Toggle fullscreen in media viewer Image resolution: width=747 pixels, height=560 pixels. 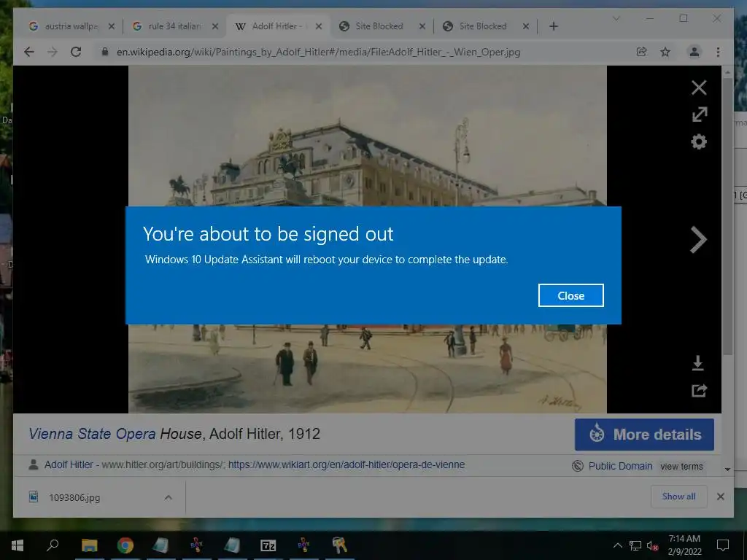coord(700,114)
